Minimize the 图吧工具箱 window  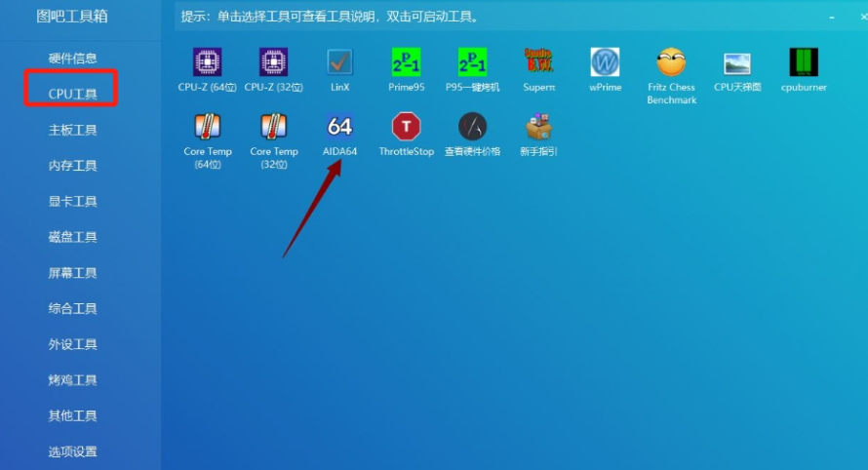click(x=832, y=18)
